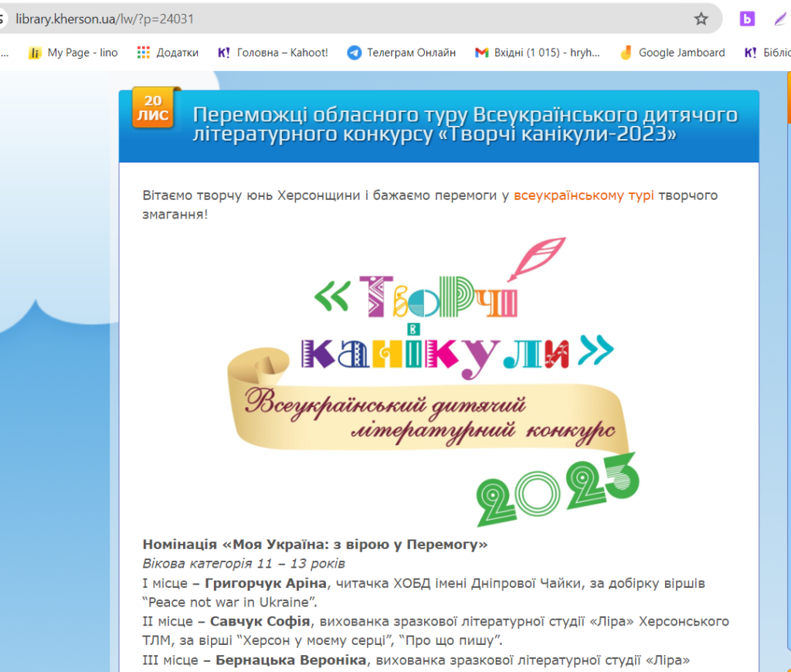The image size is (791, 672).
Task: Click the 20 лис date badge
Action: (153, 108)
